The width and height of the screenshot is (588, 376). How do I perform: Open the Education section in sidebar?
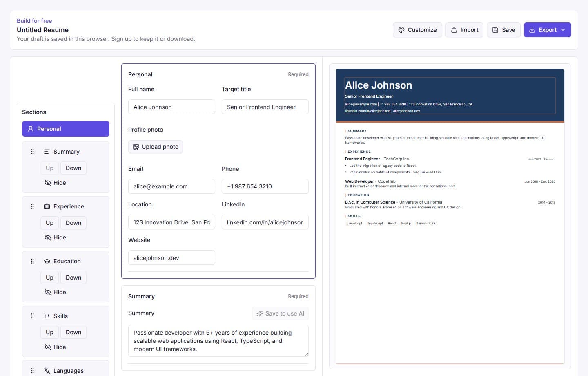click(x=67, y=261)
